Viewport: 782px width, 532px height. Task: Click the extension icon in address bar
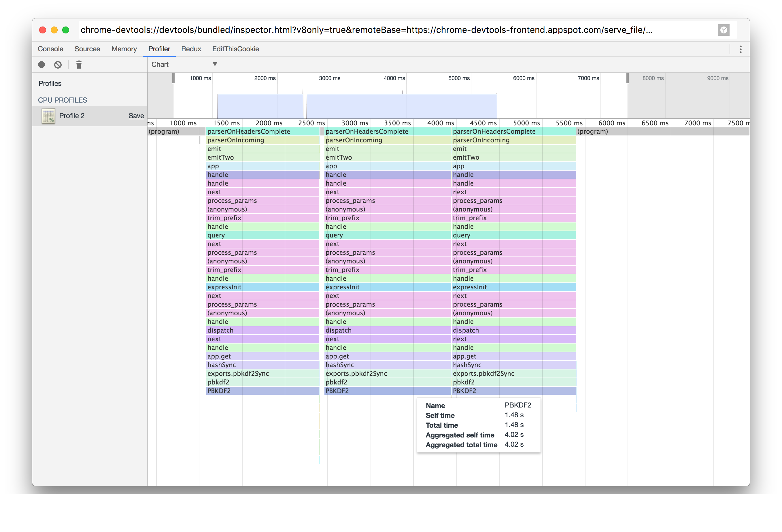tap(724, 30)
